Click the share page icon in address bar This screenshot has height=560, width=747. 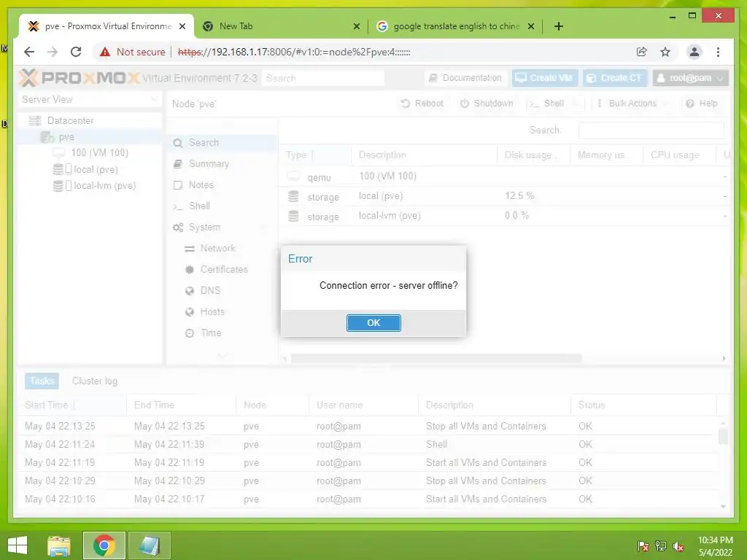point(642,52)
